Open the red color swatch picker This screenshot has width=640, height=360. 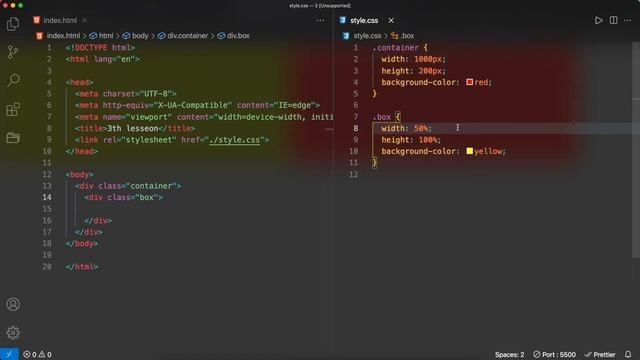(469, 82)
